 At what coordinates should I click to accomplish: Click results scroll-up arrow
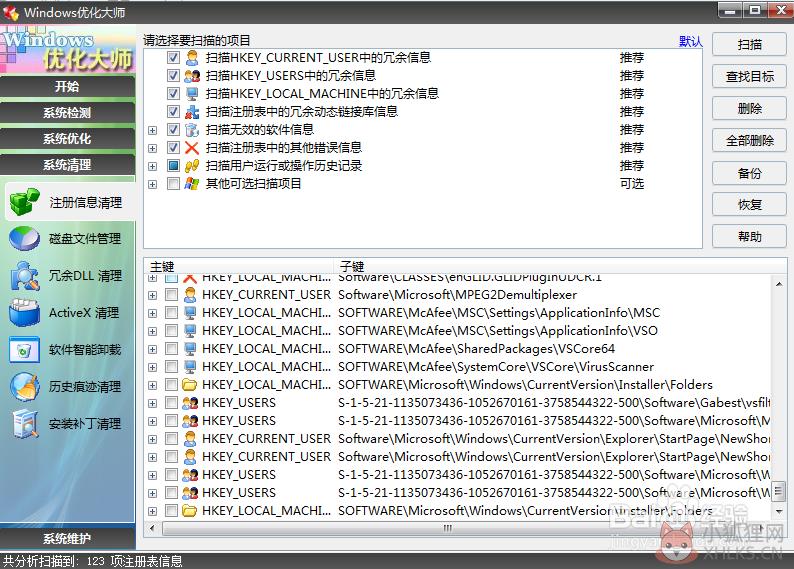(x=779, y=284)
